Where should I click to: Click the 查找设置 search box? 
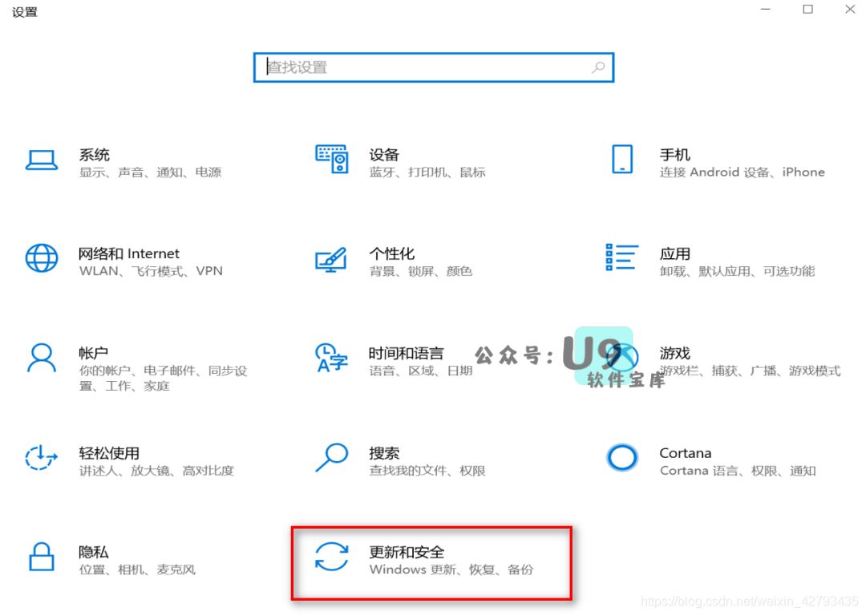pos(433,67)
